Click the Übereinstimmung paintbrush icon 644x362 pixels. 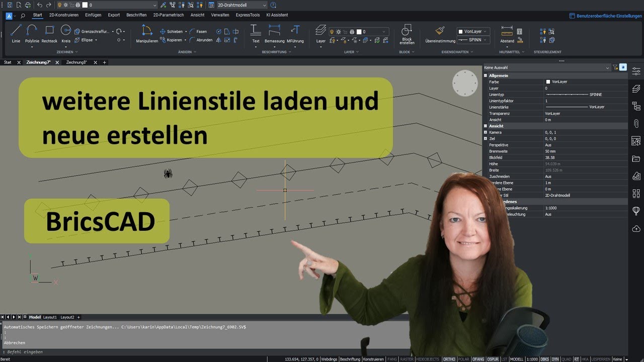point(440,31)
